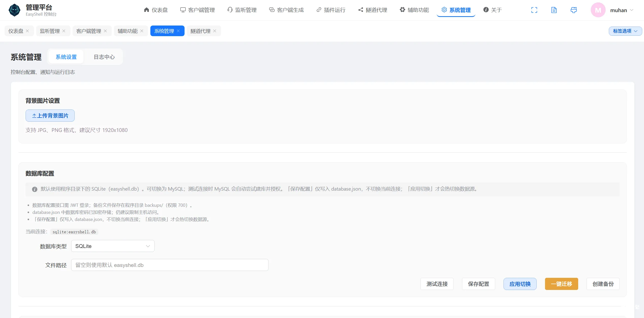The image size is (644, 318).
Task: Click 上传背景图片 upload button
Action: [50, 116]
